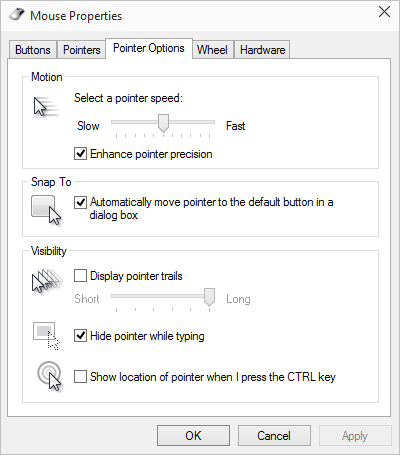
Task: Switch to the Hardware tab
Action: [262, 50]
